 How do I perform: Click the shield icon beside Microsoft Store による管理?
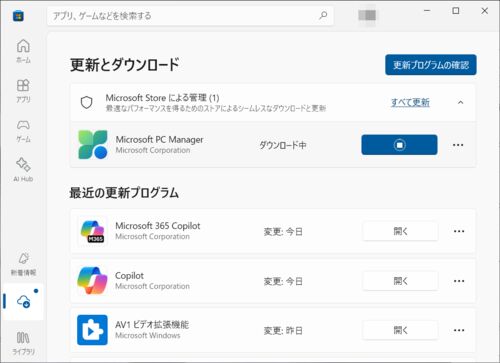[87, 103]
